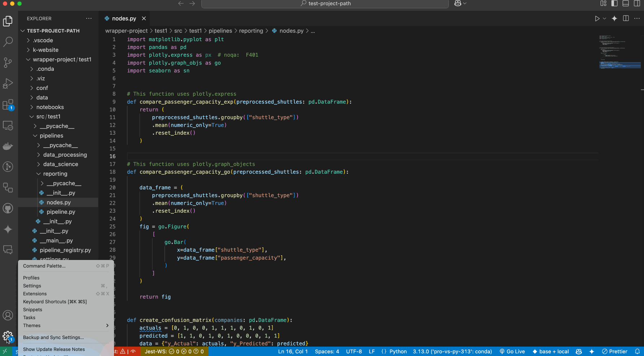Image resolution: width=644 pixels, height=356 pixels.
Task: Open the Docker extension sidebar
Action: click(8, 146)
